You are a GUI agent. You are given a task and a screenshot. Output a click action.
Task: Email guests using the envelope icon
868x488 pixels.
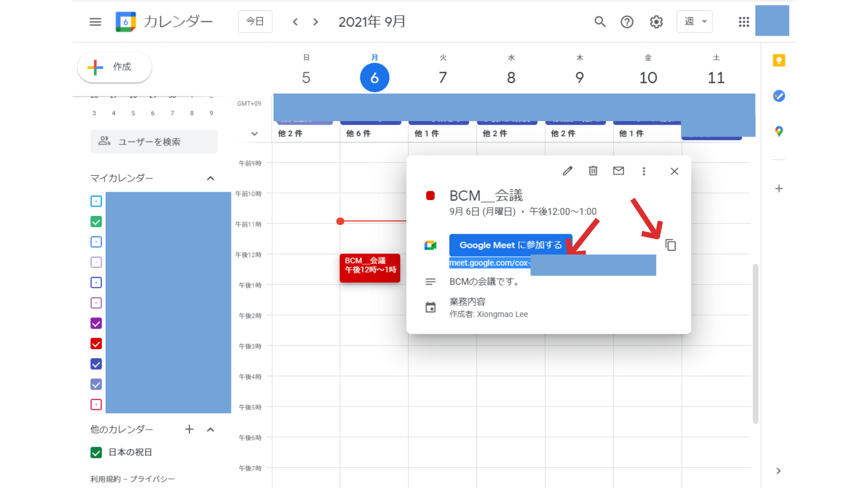click(618, 171)
